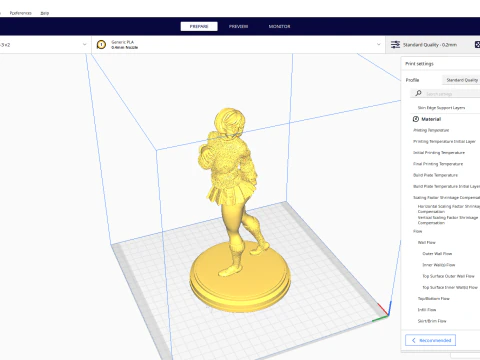The height and width of the screenshot is (360, 480).
Task: Open the Preferences menu
Action: 21,13
